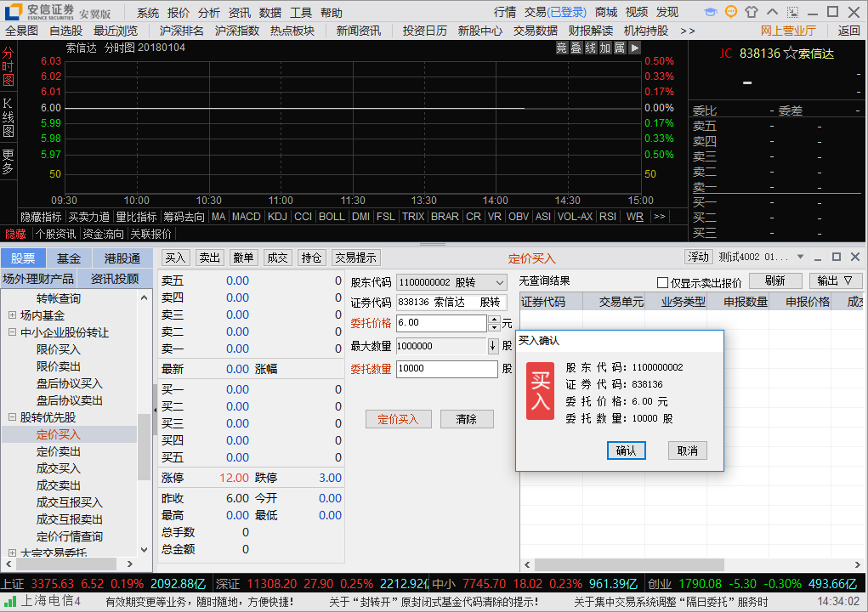Expand the 大宗交易委托 tree node

click(x=12, y=552)
